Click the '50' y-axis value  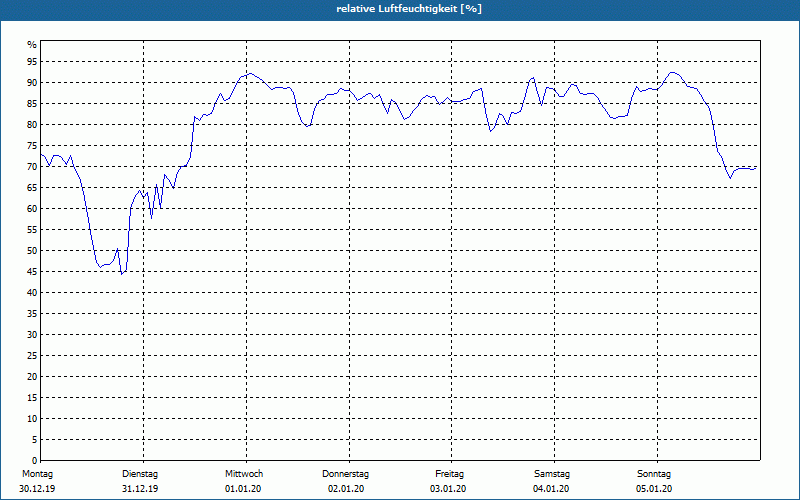pos(32,251)
